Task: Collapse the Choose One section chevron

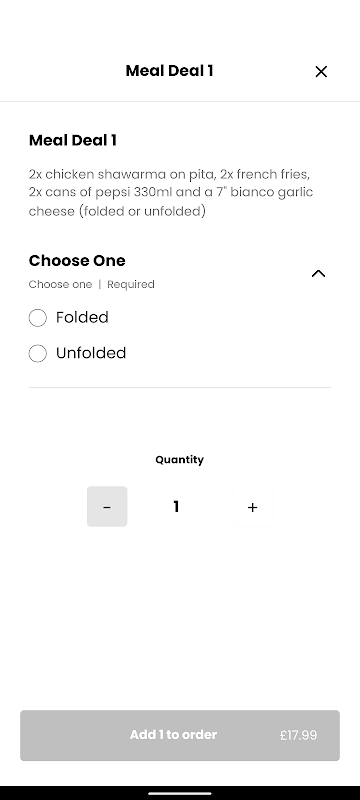Action: [x=318, y=273]
